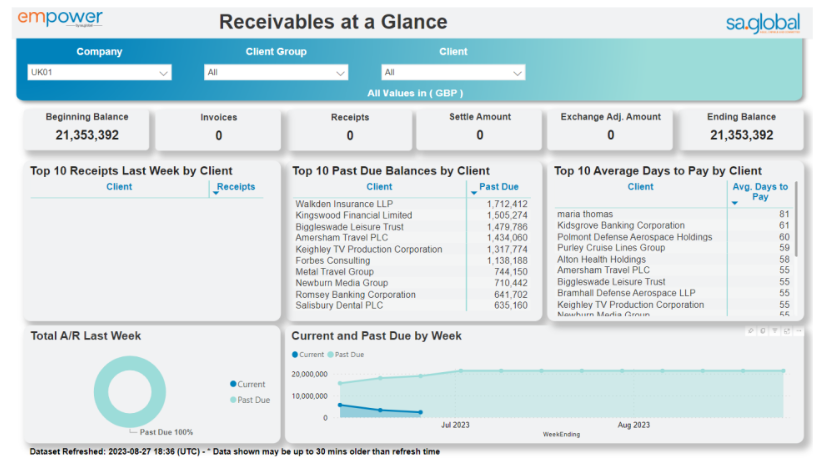Screen dimensions: 829x466
Task: Click Current legend marker in weekly chart
Action: click(x=295, y=354)
